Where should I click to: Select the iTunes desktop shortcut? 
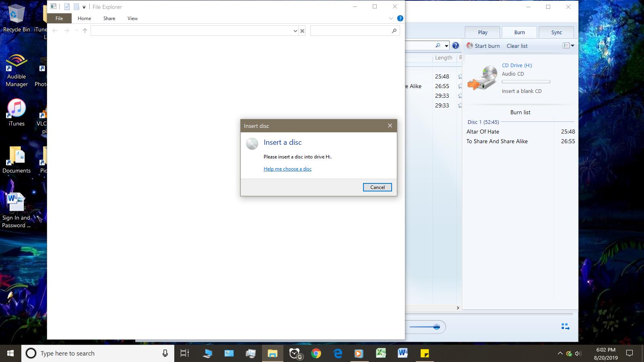[x=17, y=112]
